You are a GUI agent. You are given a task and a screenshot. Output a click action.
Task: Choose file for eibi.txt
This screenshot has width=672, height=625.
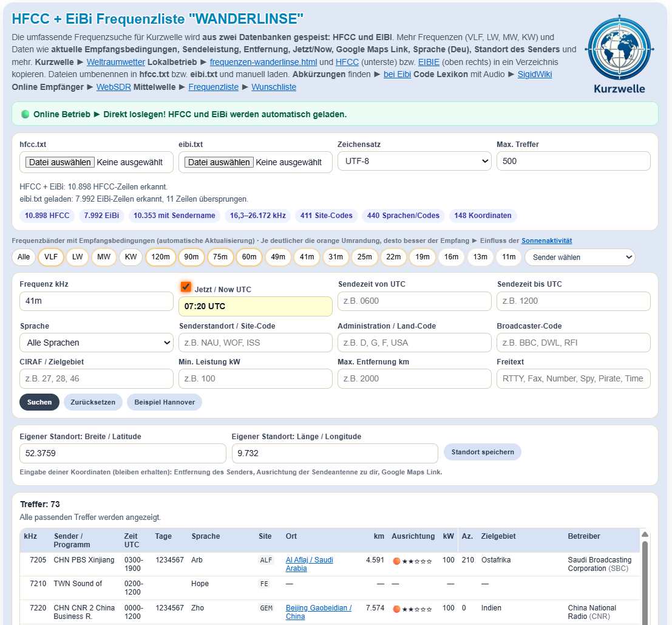tap(219, 162)
